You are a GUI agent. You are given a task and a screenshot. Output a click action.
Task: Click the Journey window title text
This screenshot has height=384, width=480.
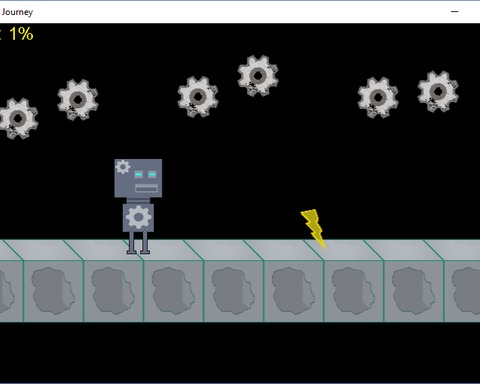coord(17,12)
